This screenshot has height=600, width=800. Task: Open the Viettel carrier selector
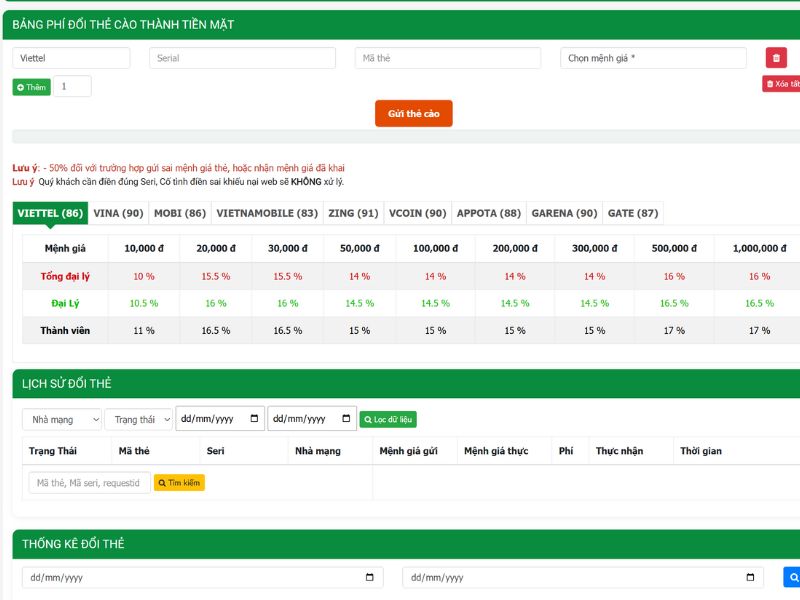coord(71,58)
